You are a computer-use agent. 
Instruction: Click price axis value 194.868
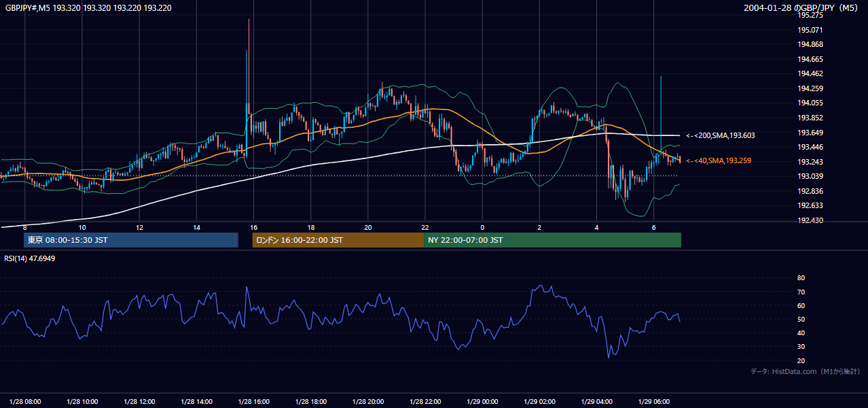pos(811,44)
